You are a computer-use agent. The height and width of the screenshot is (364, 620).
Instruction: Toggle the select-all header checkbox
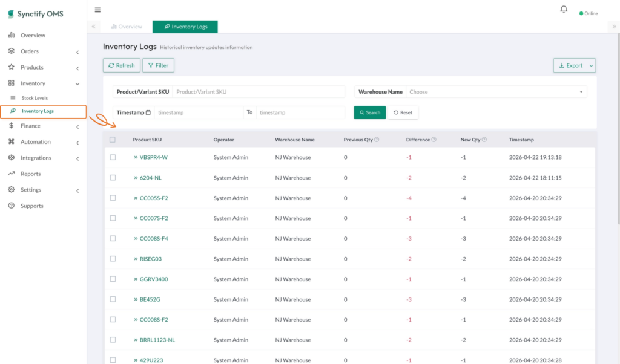[x=113, y=140]
